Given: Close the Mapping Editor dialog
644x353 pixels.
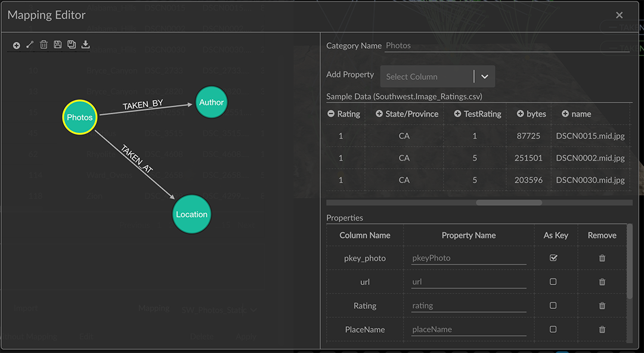Looking at the screenshot, I should (619, 16).
